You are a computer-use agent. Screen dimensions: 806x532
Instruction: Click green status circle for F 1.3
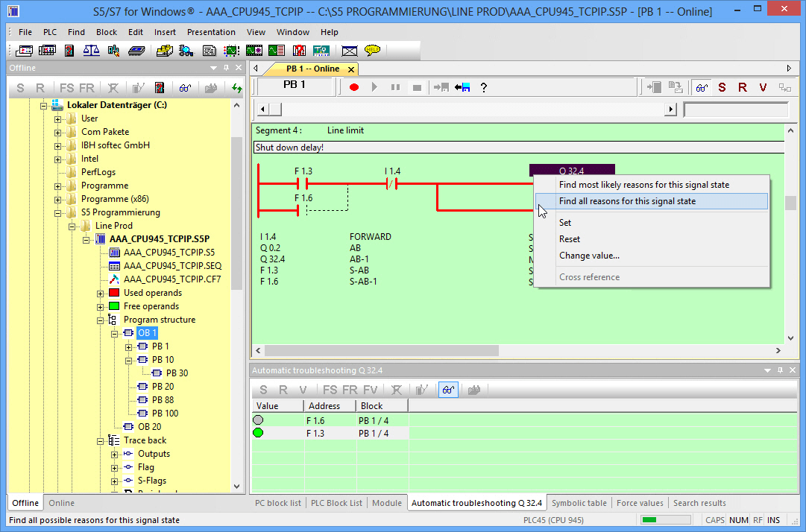[x=258, y=433]
